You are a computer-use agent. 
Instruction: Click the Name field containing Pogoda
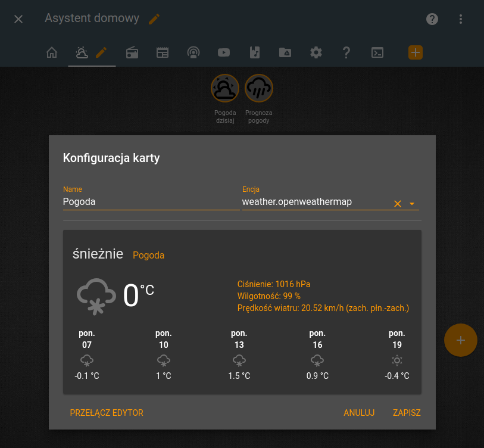pyautogui.click(x=151, y=202)
